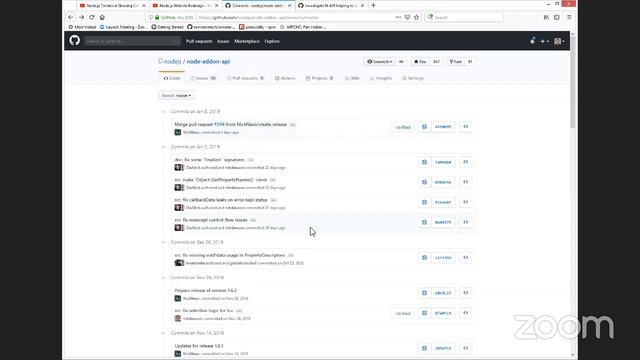Copy SHA of 'Updates for release 1.6.1' commit
Image resolution: width=640 pixels, height=360 pixels.
click(424, 348)
